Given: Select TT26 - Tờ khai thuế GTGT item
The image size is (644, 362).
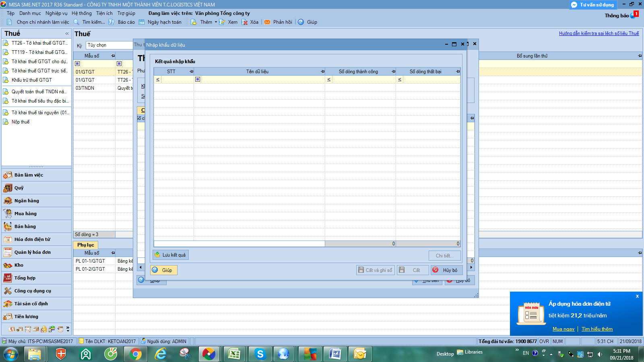Looking at the screenshot, I should pos(36,43).
